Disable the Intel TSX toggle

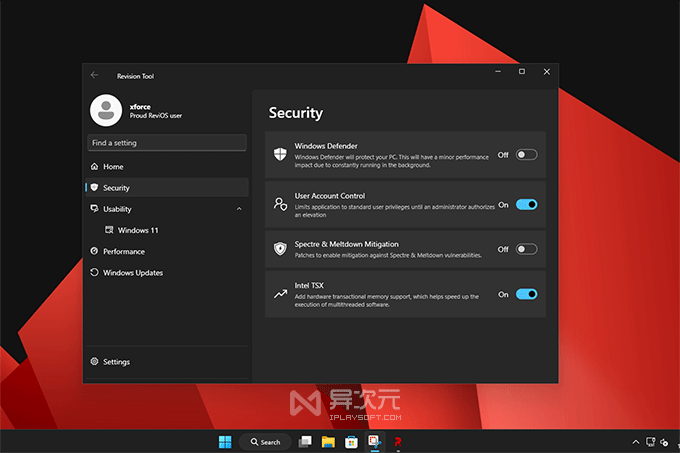click(x=526, y=294)
